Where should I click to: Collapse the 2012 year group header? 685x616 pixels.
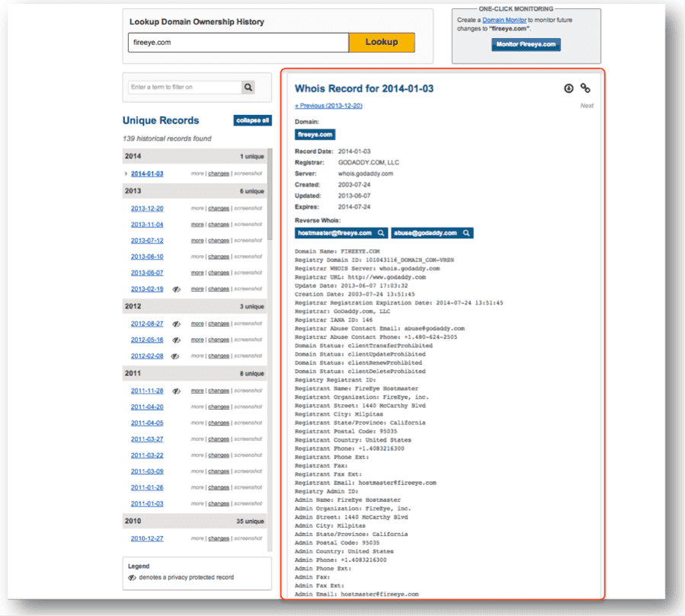[194, 306]
